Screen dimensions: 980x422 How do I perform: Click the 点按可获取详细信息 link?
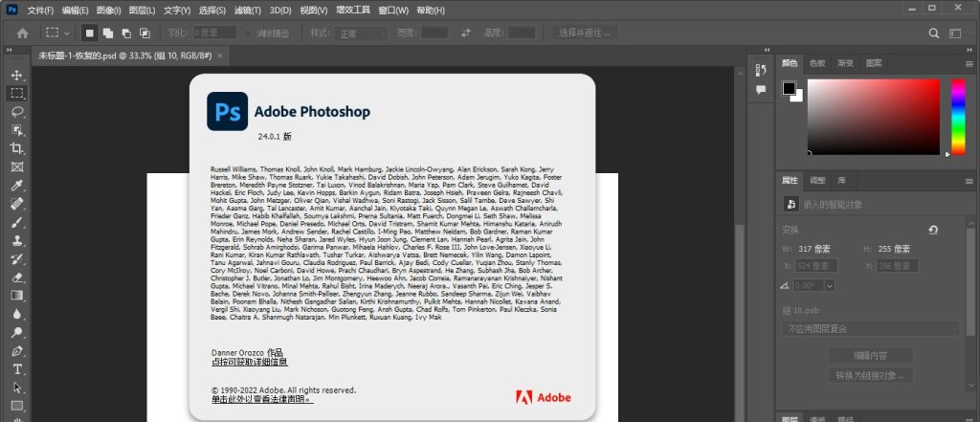pyautogui.click(x=250, y=362)
